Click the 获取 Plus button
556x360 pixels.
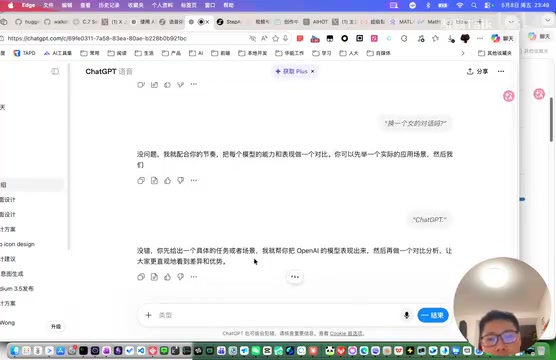[291, 71]
